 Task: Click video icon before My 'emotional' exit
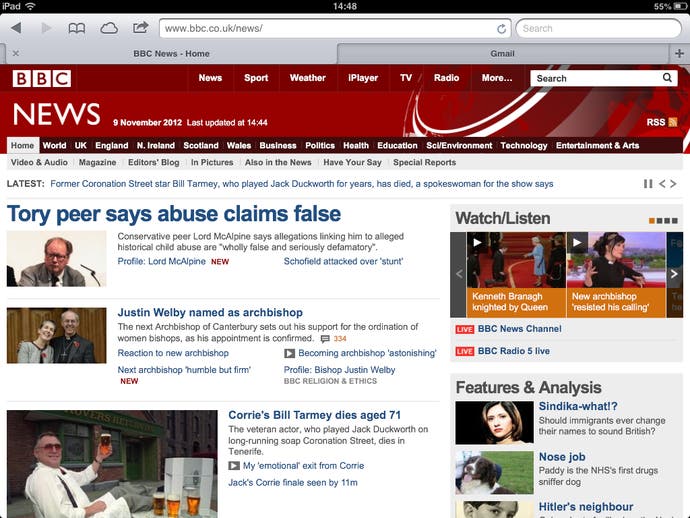[234, 466]
